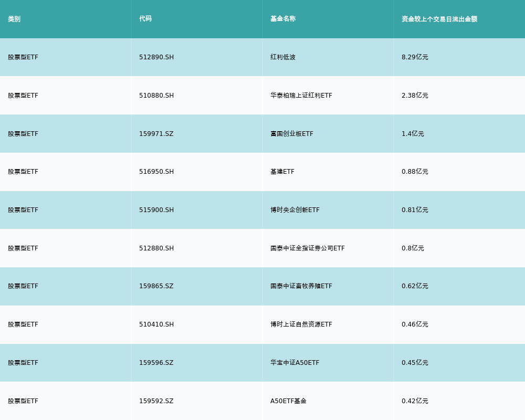The width and height of the screenshot is (525, 420).
Task: Click 股票型ETF in the 512890.SH row
Action: click(x=23, y=57)
